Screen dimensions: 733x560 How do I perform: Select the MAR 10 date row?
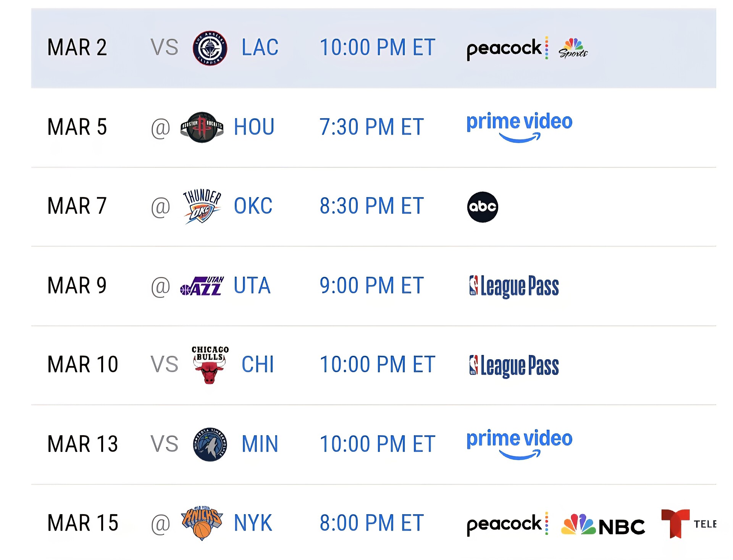[x=83, y=365]
